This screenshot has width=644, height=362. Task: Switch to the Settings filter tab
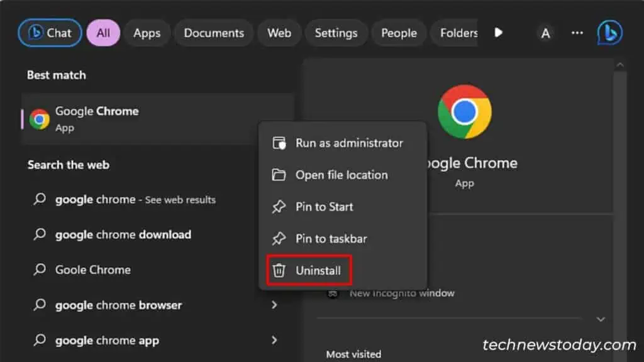(336, 33)
